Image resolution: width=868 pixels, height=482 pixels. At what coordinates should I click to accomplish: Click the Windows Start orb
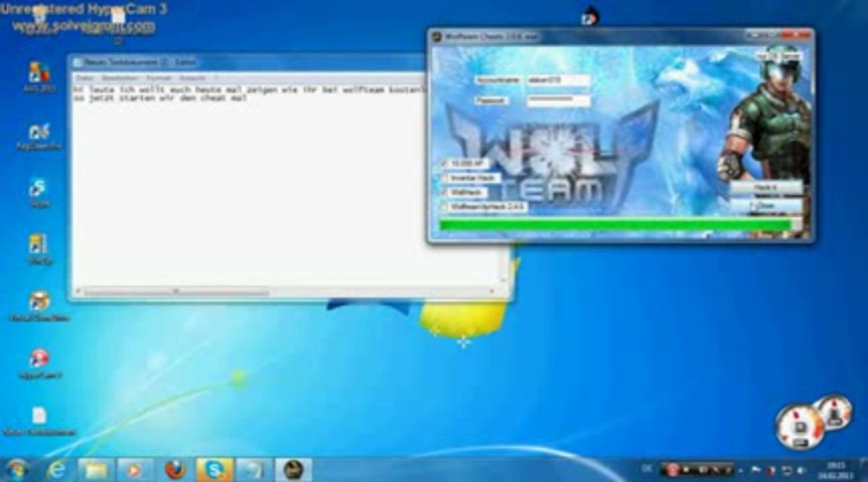click(x=17, y=469)
